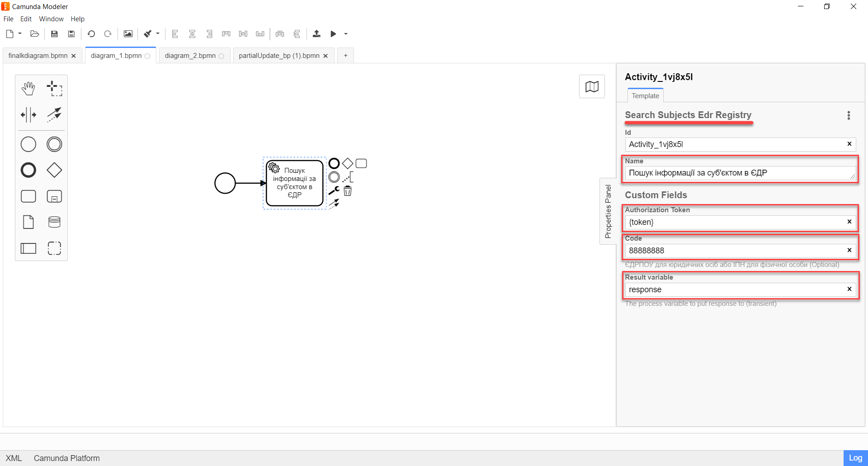This screenshot has width=868, height=466.
Task: Switch to XML view
Action: tap(14, 458)
